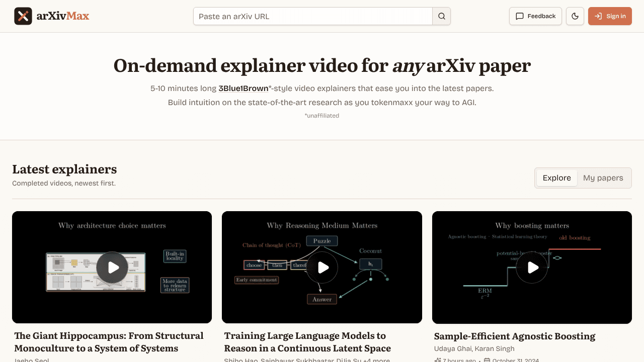
Task: Toggle dark mode moon icon
Action: (575, 16)
